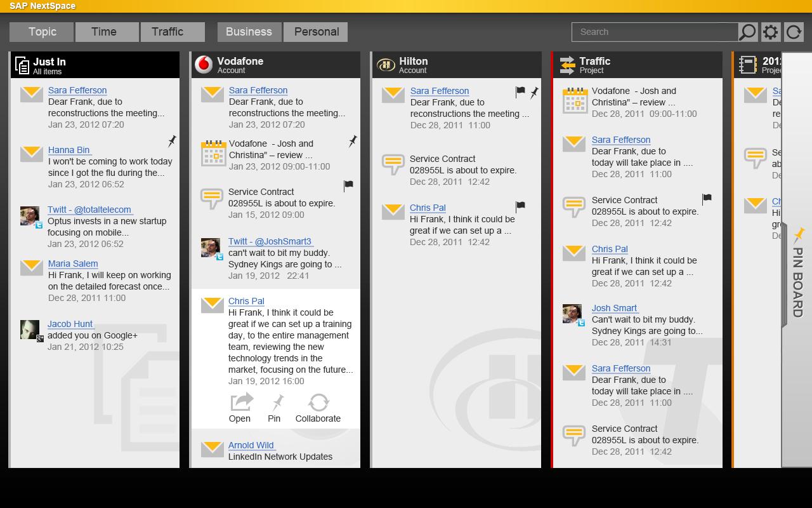
Task: Click the Vodafone logo in column header
Action: click(x=204, y=65)
